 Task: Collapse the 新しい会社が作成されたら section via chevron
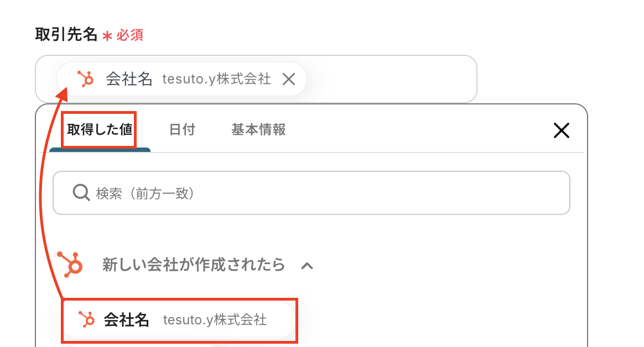tap(307, 266)
